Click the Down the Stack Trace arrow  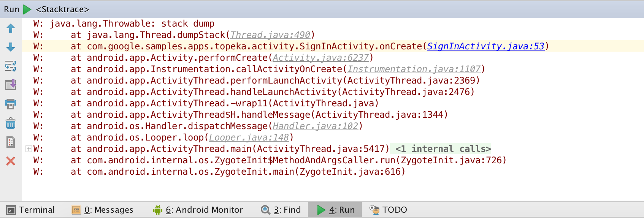click(x=11, y=47)
